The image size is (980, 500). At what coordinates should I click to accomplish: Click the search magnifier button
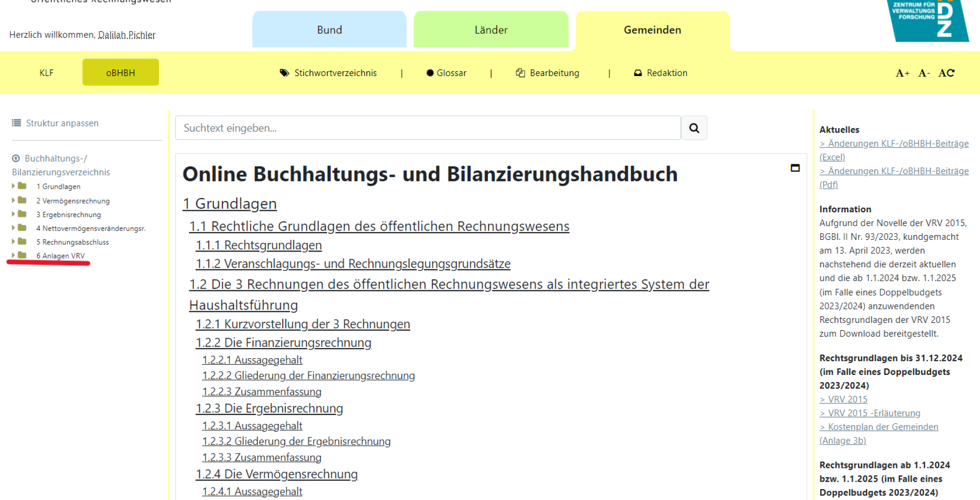tap(694, 128)
